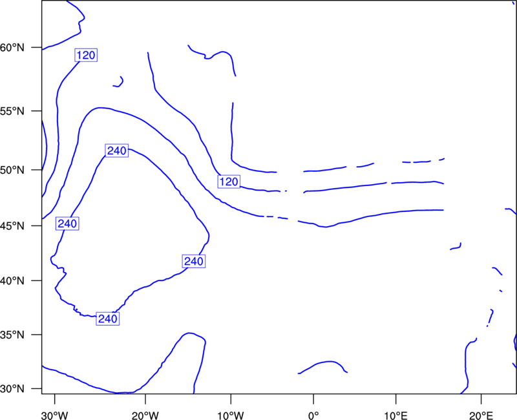Pick the 35°N latitude axis label
The image size is (517, 420).
click(12, 335)
